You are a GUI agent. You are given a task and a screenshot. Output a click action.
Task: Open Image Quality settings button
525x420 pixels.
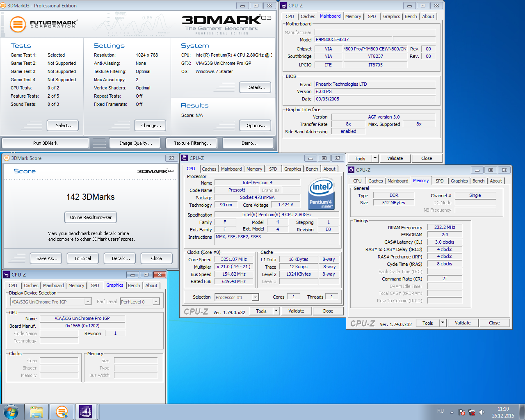tap(136, 143)
